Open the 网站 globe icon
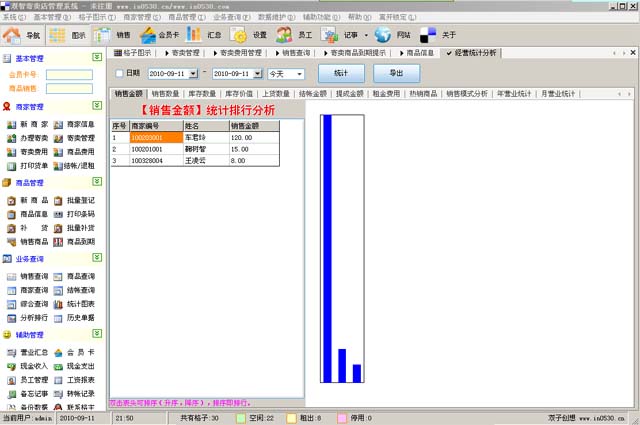Image resolution: width=640 pixels, height=425 pixels. pos(392,35)
